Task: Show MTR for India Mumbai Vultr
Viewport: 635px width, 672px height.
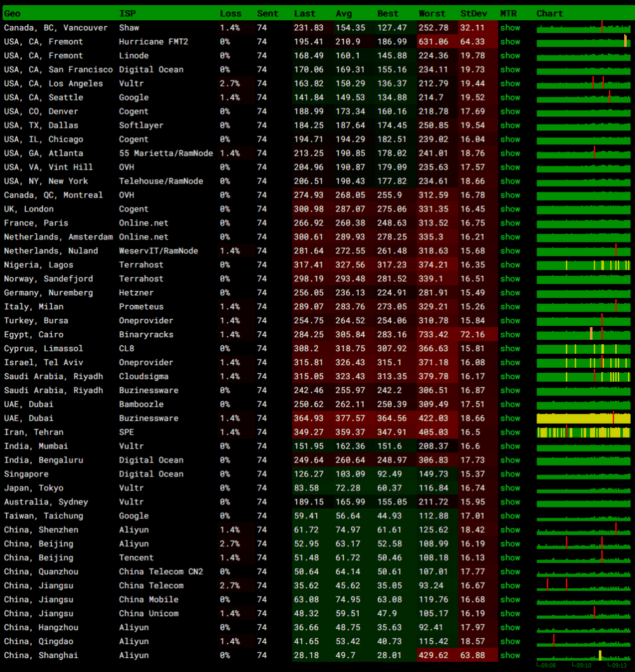Action: click(510, 446)
